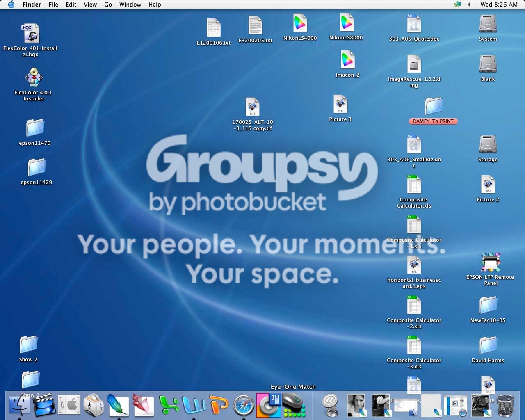
Task: Restore the minimized Safari browser window
Action: pos(455,406)
